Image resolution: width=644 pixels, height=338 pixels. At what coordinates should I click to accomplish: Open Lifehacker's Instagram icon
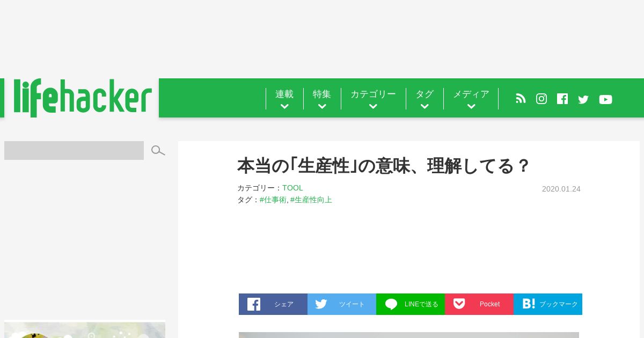(541, 99)
